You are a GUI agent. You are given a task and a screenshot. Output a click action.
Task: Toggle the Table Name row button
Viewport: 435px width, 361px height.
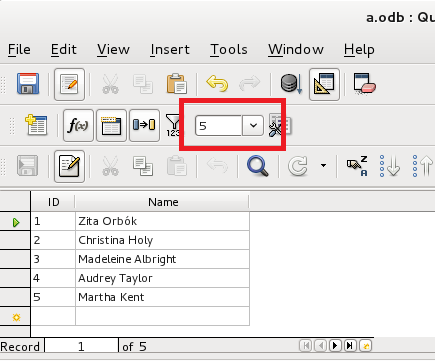tap(111, 125)
